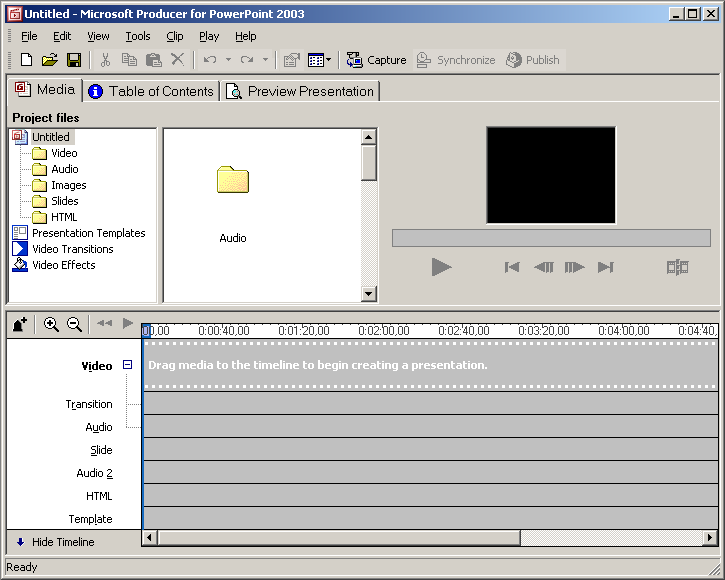Viewport: 725px width, 580px height.
Task: Save project with the floppy disk icon
Action: (x=74, y=60)
